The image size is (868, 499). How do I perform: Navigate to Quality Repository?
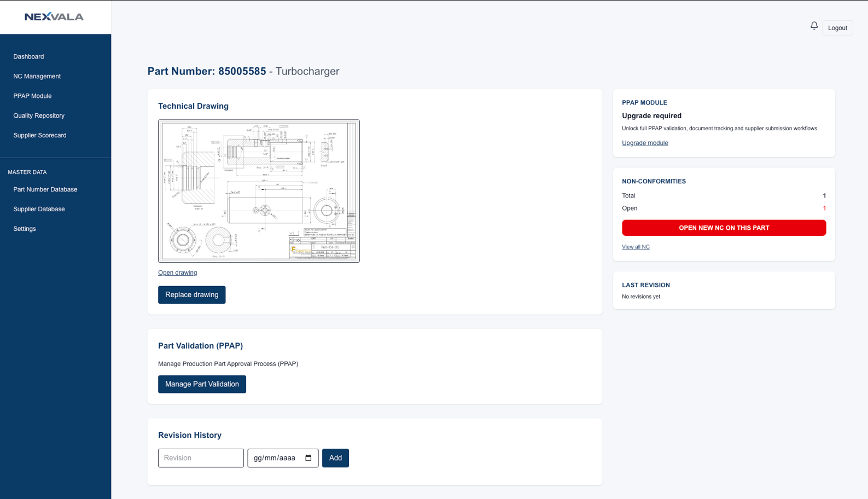tap(39, 115)
